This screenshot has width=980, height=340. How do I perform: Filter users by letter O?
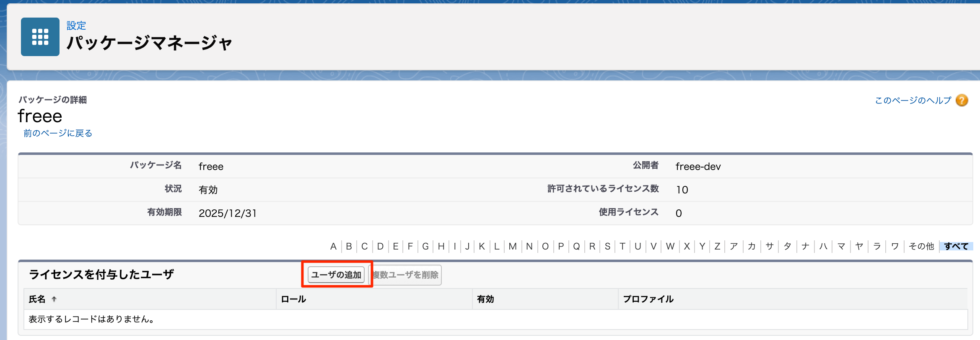[x=545, y=246]
